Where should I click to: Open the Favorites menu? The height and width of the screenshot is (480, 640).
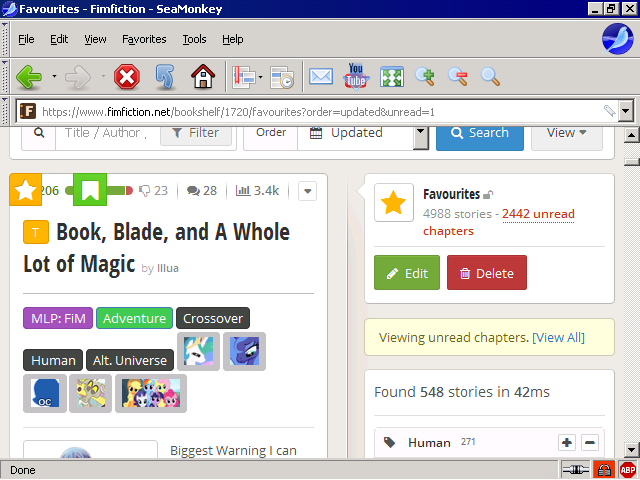click(x=144, y=39)
